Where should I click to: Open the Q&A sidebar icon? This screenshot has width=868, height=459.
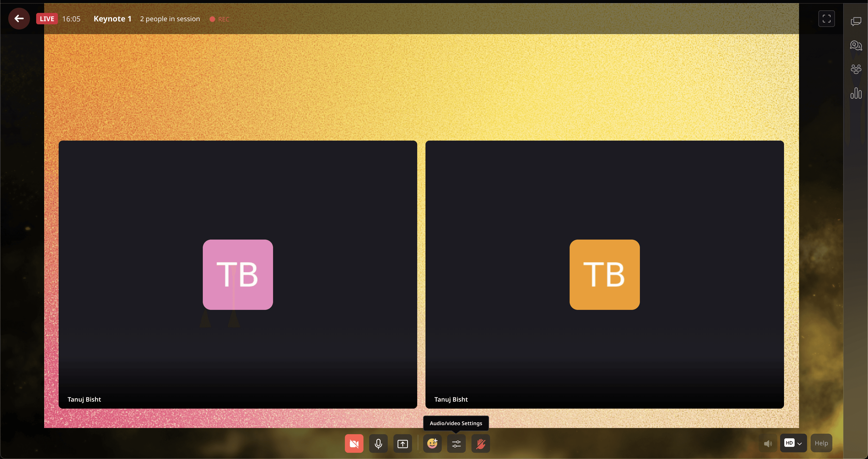click(x=856, y=45)
